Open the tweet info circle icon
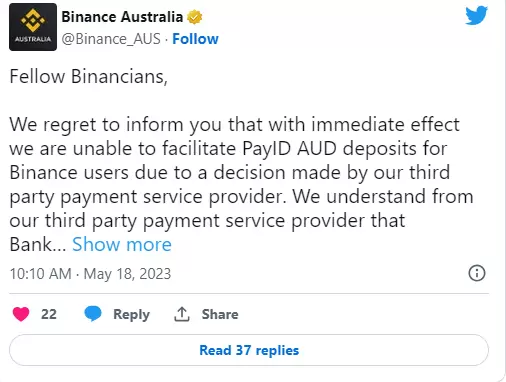 pos(477,273)
